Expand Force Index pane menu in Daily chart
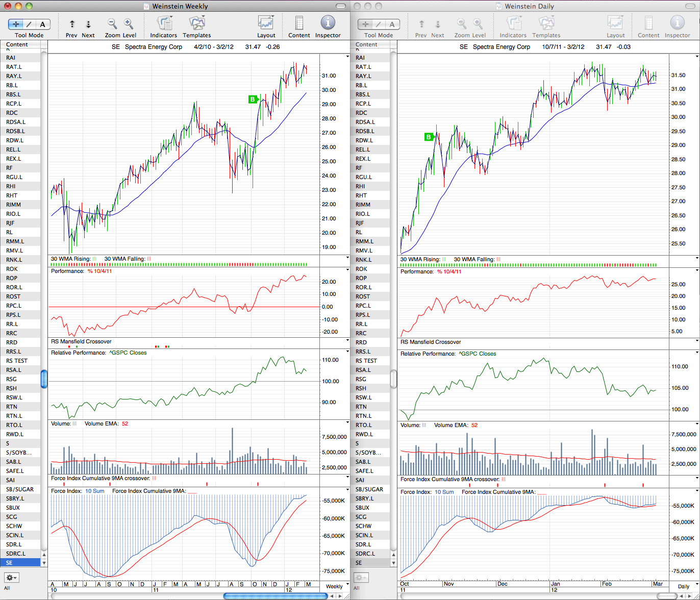Viewport: 700px width, 600px height. (x=697, y=491)
